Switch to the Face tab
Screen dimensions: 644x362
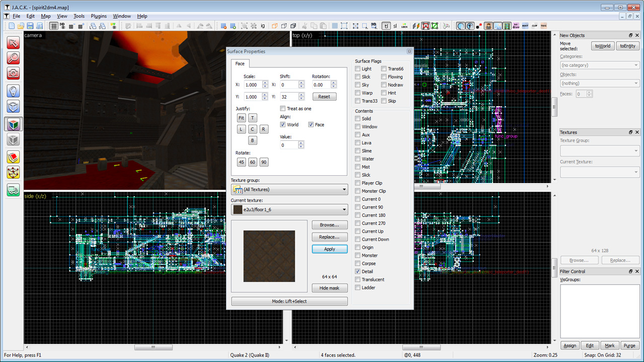(240, 63)
